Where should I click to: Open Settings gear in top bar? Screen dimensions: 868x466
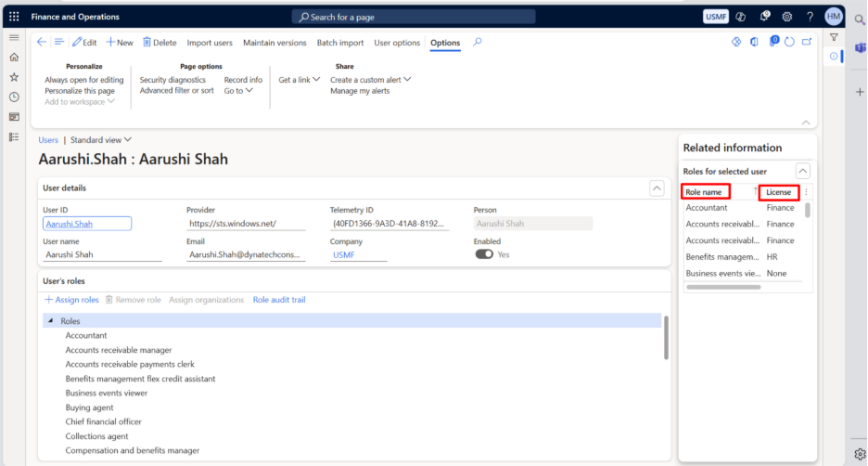[787, 17]
